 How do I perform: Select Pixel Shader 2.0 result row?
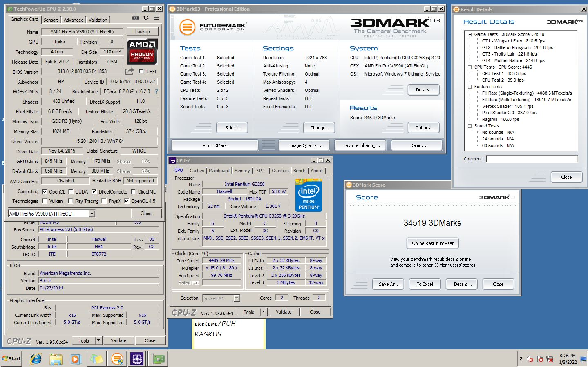509,113
